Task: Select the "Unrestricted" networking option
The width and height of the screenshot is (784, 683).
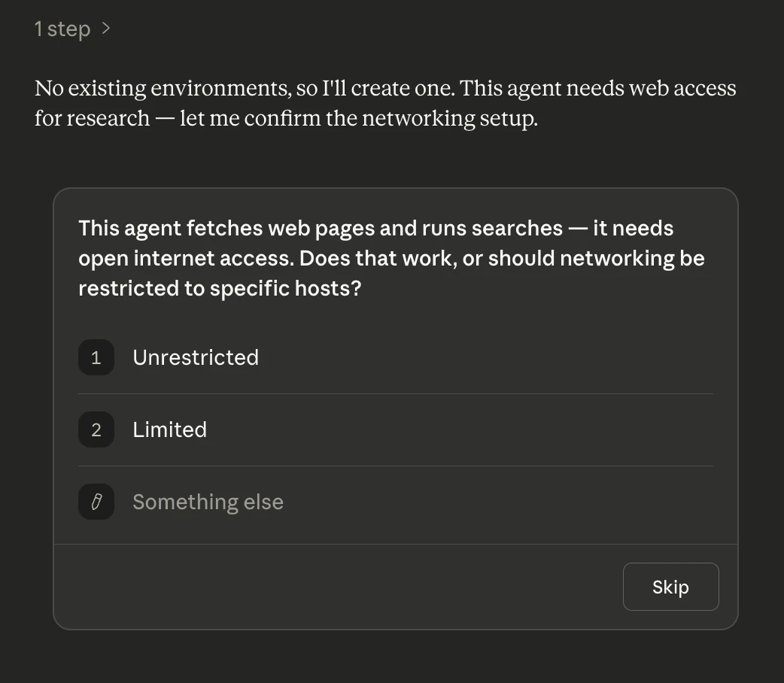Action: coord(196,357)
